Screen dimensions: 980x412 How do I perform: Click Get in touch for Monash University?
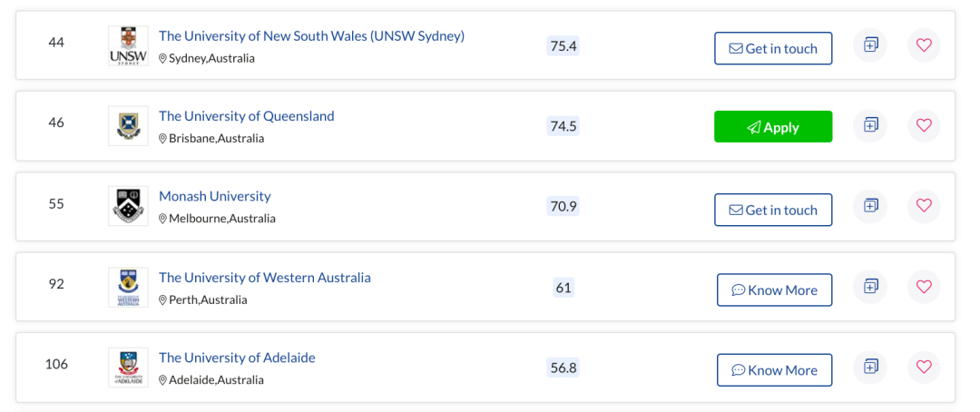773,210
